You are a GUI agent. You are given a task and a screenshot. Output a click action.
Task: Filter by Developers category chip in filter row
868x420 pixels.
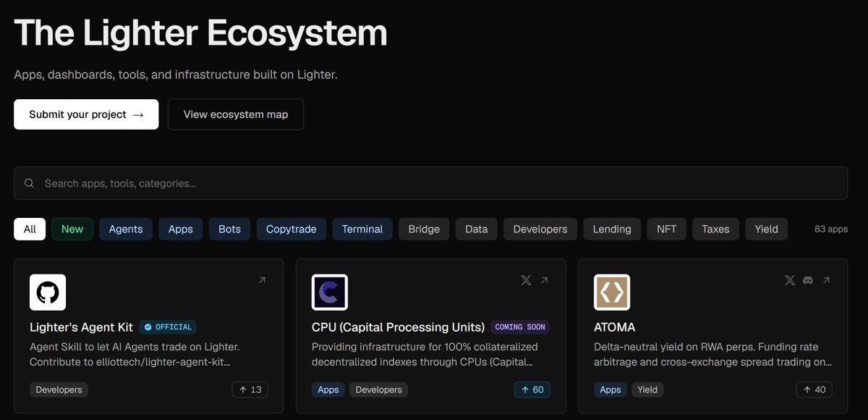click(540, 229)
